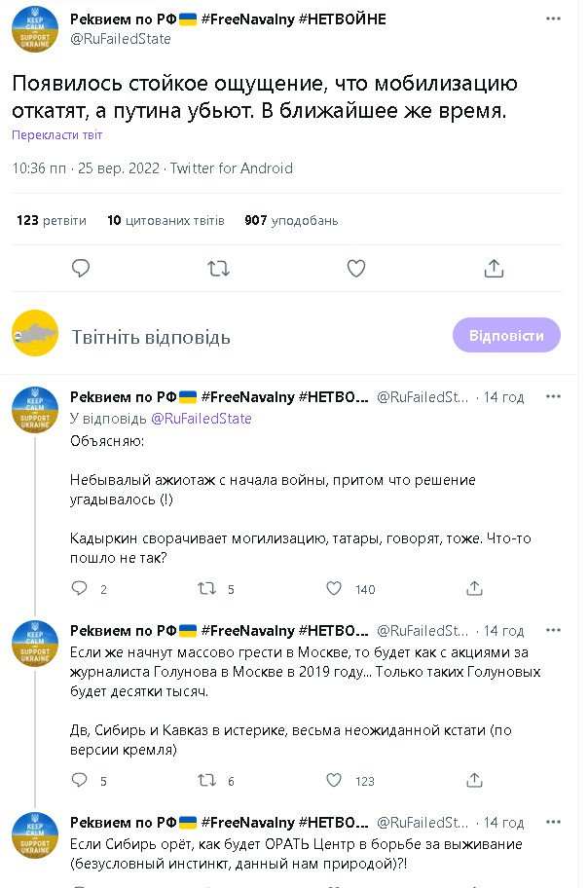588x888 pixels.
Task: Click the 'Перекласти твіт' translate link
Action: [57, 135]
